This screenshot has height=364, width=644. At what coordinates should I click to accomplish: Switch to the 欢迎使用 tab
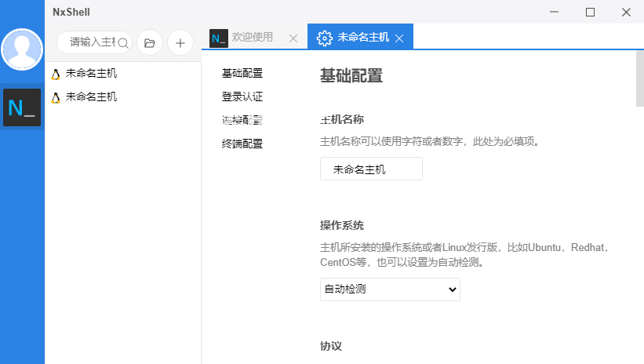tap(252, 37)
